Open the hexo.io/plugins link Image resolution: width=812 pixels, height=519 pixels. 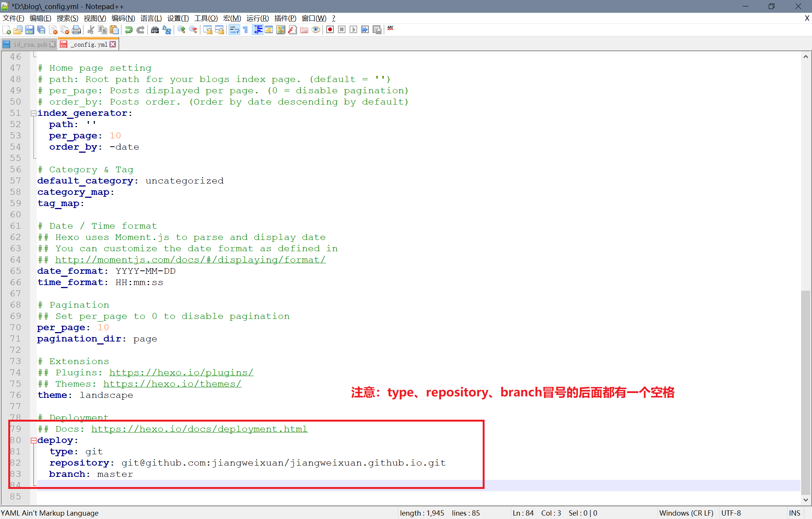(181, 373)
